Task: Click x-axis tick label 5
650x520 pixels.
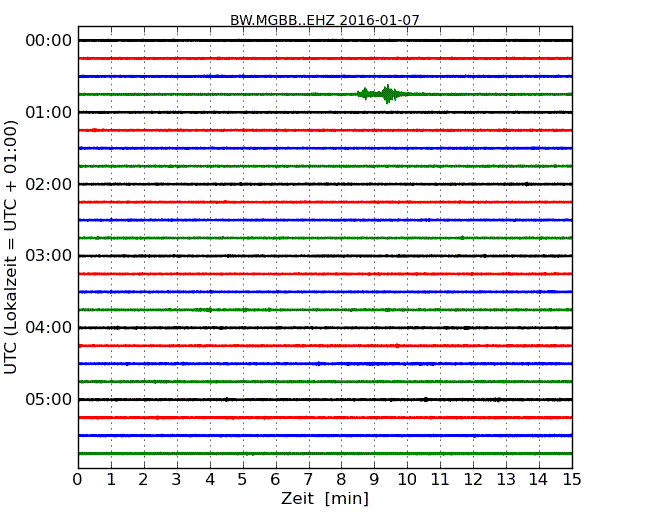Action: click(x=242, y=480)
